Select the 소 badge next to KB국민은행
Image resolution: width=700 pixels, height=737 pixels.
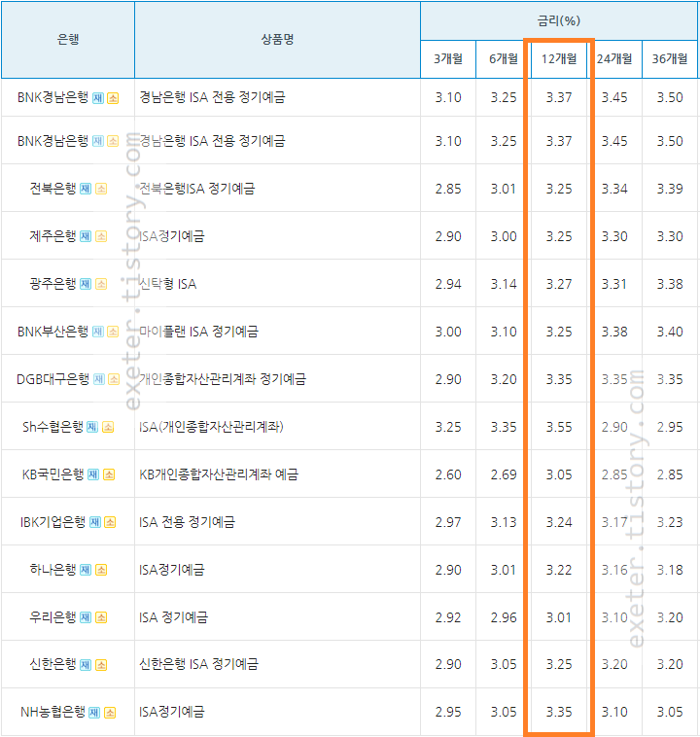click(x=109, y=474)
